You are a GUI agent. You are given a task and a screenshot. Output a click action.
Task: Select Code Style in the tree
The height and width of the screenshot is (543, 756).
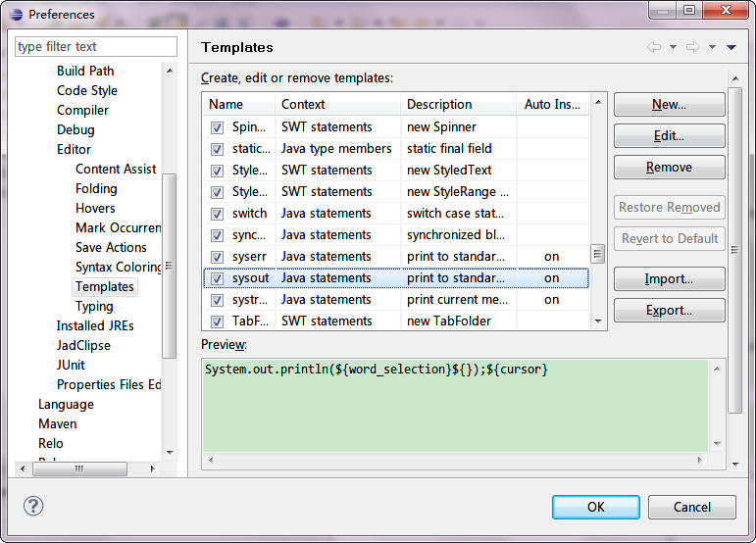point(87,90)
